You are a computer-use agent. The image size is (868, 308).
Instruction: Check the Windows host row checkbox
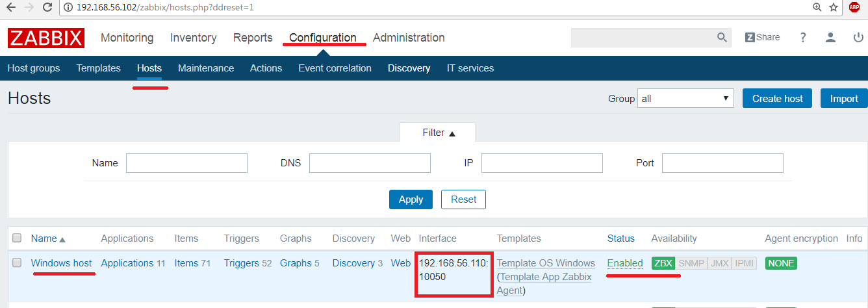point(17,263)
